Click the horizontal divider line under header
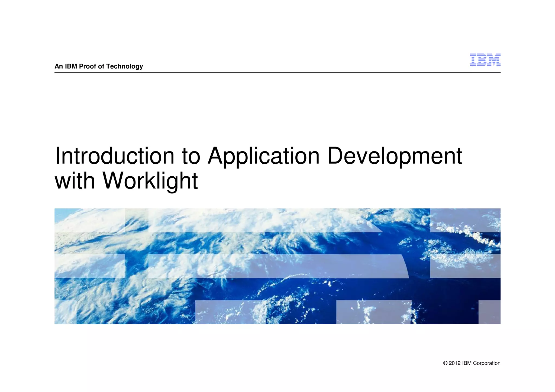The image size is (555, 392). [277, 73]
